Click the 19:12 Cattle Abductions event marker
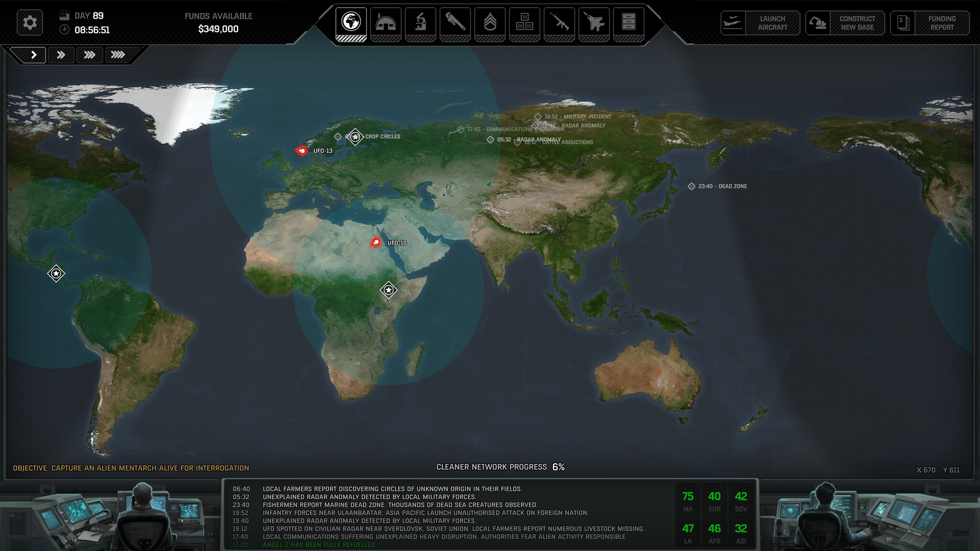The height and width of the screenshot is (551, 980). point(517,143)
